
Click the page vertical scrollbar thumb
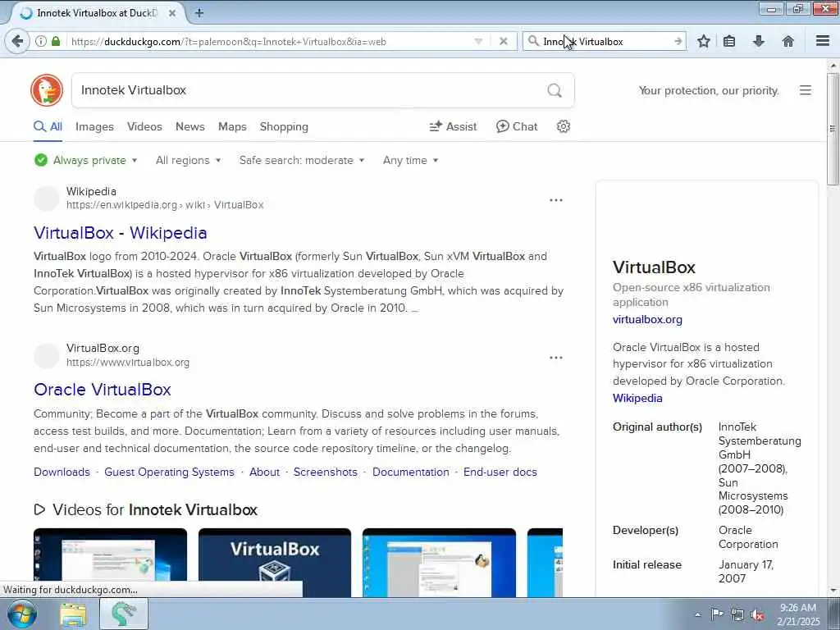click(x=833, y=130)
